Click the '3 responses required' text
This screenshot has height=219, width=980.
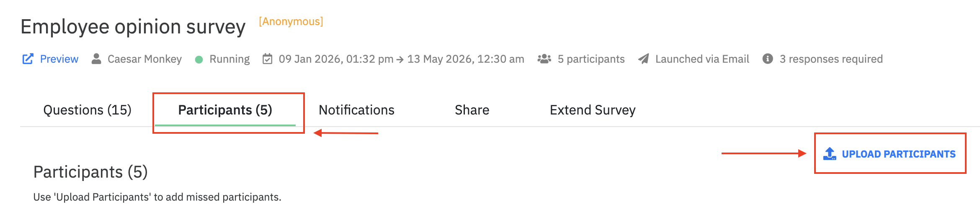(x=831, y=59)
